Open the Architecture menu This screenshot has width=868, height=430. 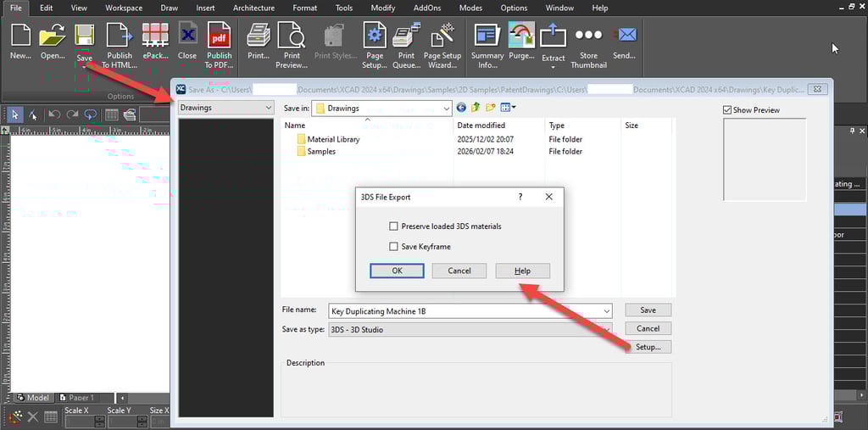coord(253,8)
